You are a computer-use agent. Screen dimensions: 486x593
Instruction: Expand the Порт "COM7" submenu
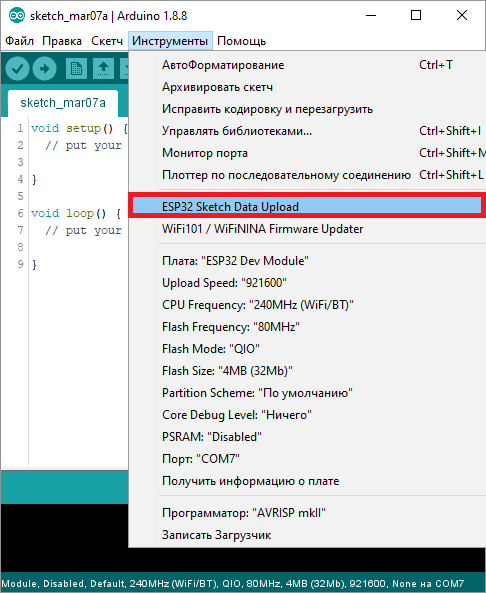coord(307,459)
